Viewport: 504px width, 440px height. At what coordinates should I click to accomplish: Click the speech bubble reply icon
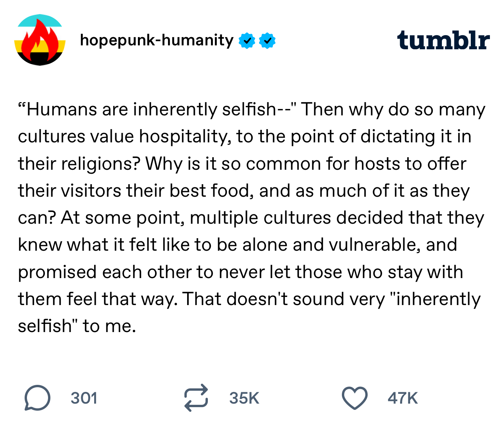click(38, 398)
